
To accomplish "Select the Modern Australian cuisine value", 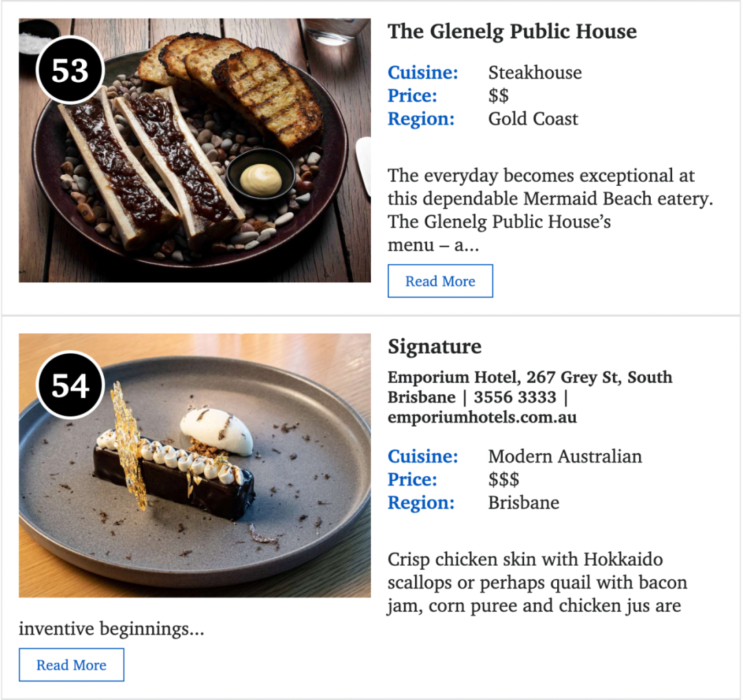I will [565, 456].
